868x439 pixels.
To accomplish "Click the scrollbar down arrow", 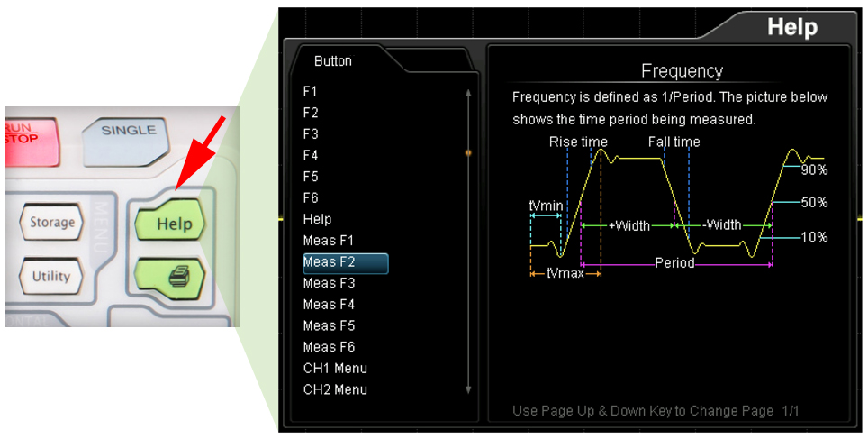I will pyautogui.click(x=468, y=389).
